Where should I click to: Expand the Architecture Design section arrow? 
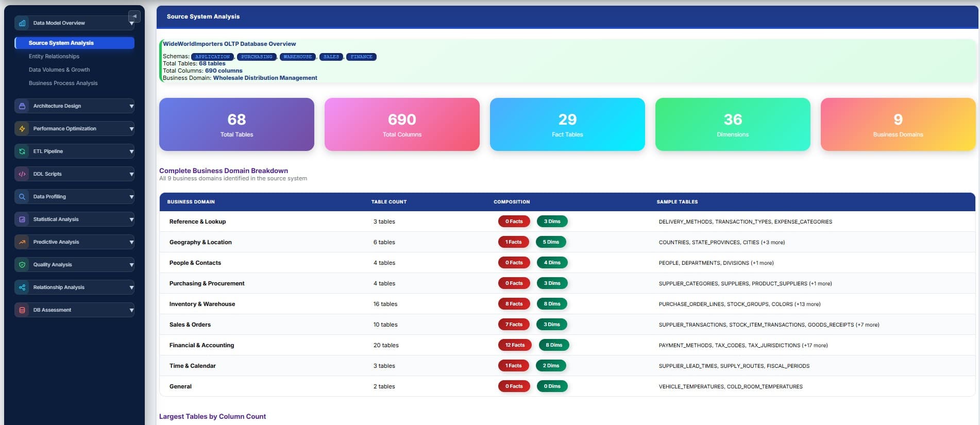click(x=131, y=106)
